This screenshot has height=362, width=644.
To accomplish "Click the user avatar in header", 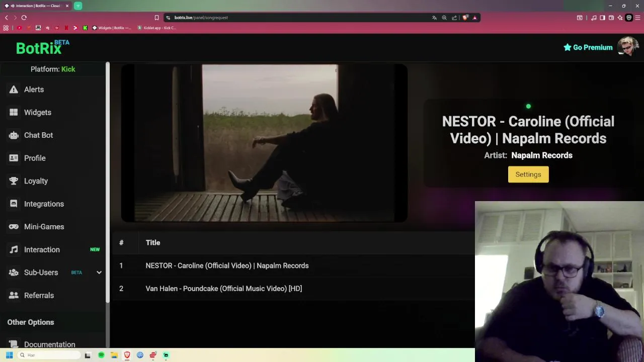I will tap(628, 47).
